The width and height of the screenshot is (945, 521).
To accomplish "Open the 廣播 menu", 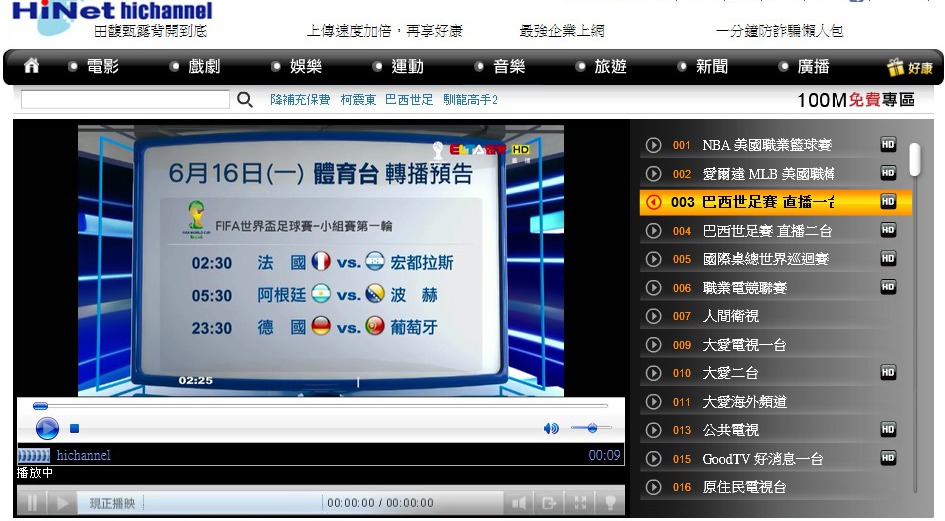I will pyautogui.click(x=813, y=66).
